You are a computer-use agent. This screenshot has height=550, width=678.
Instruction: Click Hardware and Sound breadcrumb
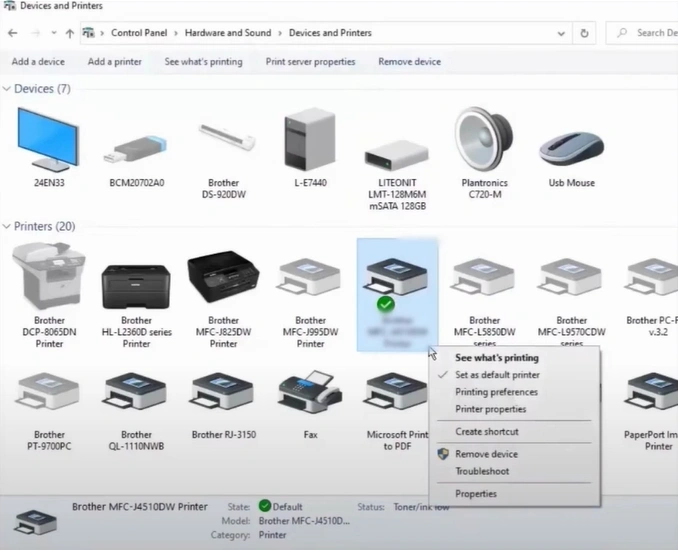pos(227,33)
